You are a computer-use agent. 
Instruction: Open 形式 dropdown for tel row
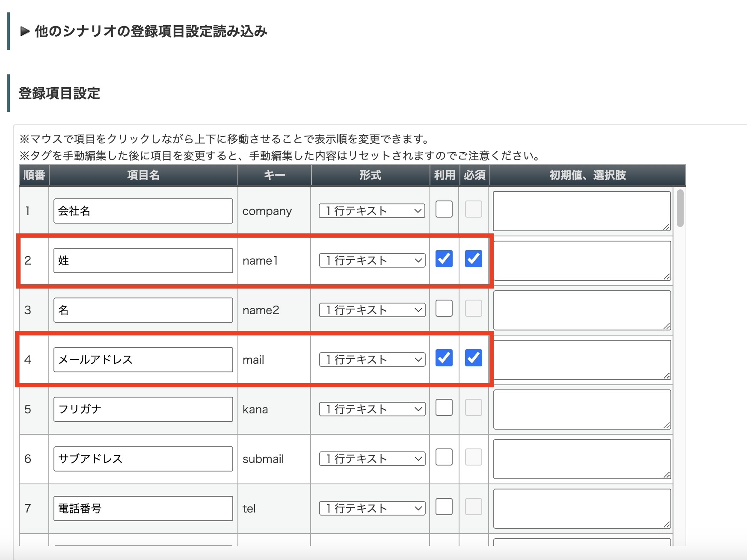coord(371,508)
